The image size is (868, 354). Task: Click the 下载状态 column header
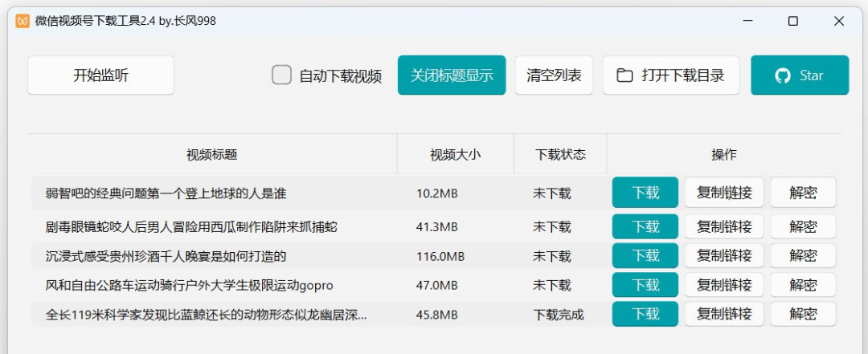[x=560, y=154]
